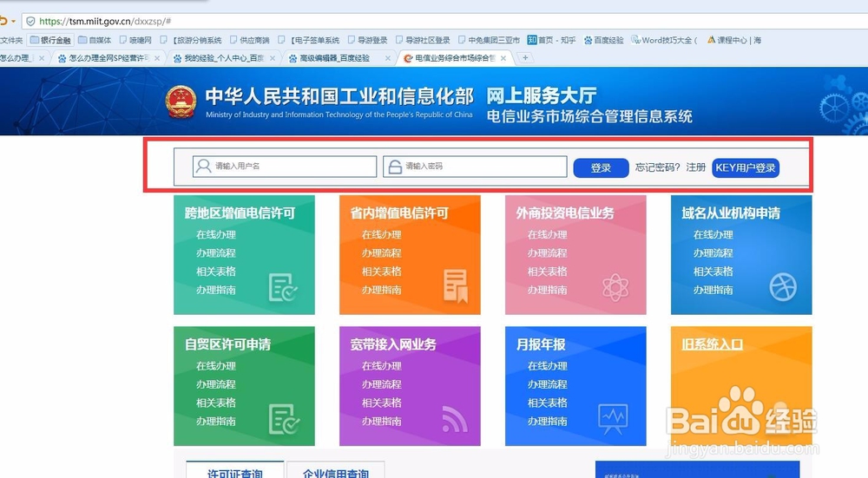
Task: Open 办理流程 under 跨地区增值电信许可
Action: (216, 252)
